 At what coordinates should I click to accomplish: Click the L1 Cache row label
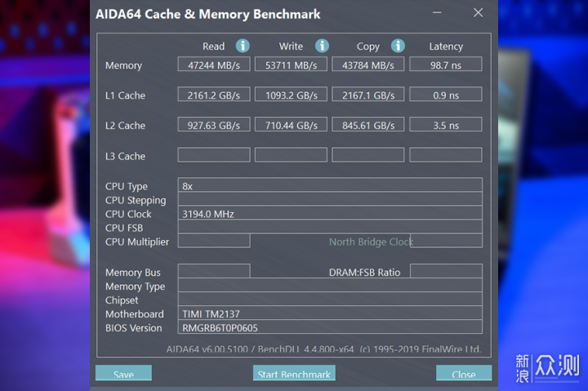coord(125,96)
